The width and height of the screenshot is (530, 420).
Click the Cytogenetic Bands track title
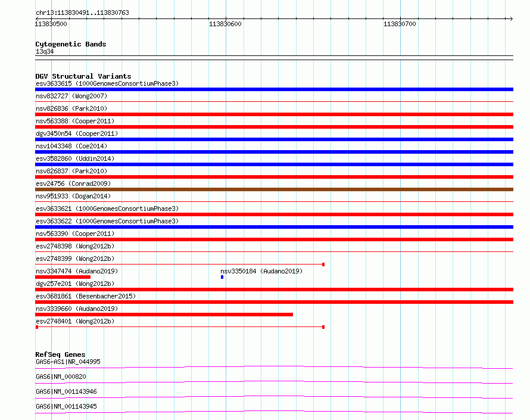(x=71, y=44)
